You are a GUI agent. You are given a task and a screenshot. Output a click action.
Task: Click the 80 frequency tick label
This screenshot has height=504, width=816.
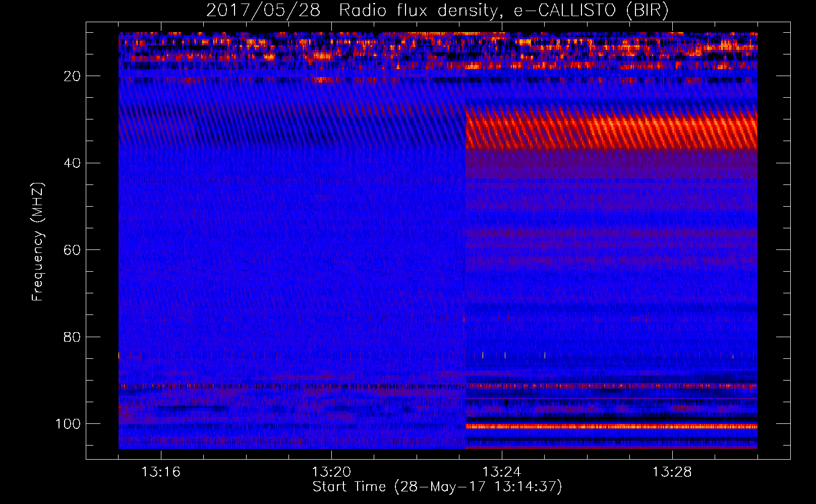[73, 337]
